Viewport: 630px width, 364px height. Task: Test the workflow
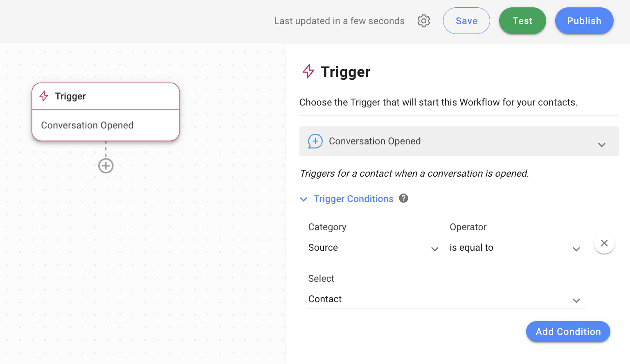522,20
